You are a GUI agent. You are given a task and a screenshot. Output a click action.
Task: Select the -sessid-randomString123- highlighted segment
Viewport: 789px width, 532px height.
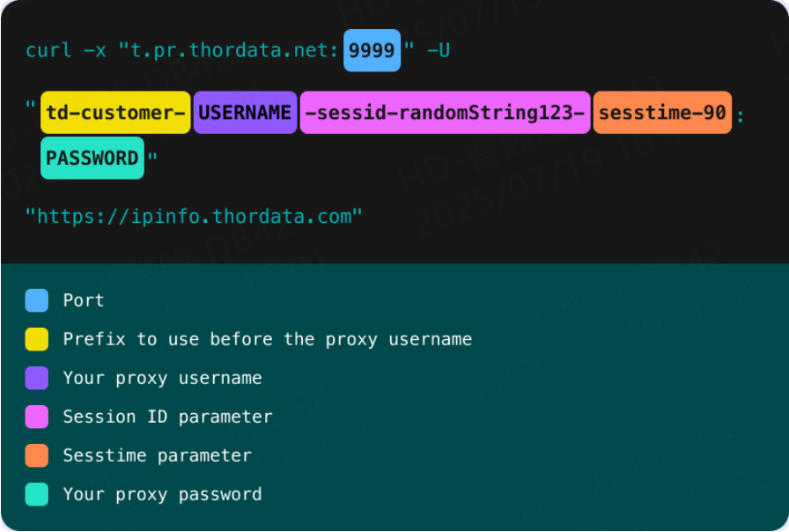click(x=445, y=113)
